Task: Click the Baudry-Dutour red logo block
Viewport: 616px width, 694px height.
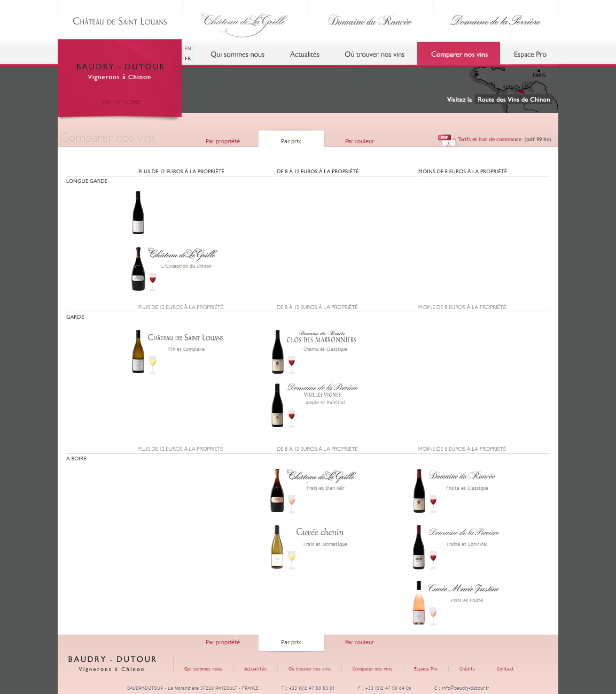Action: pos(120,78)
